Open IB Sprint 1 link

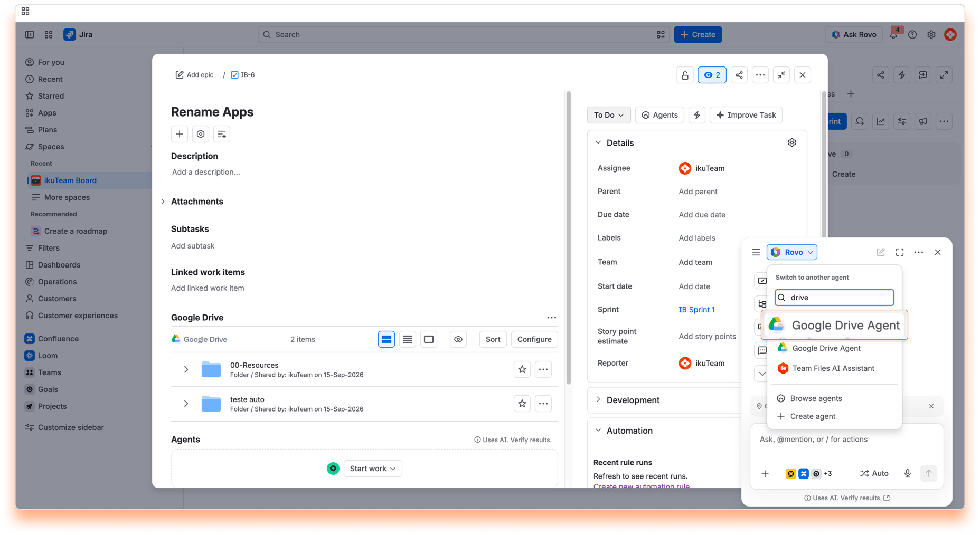point(696,310)
